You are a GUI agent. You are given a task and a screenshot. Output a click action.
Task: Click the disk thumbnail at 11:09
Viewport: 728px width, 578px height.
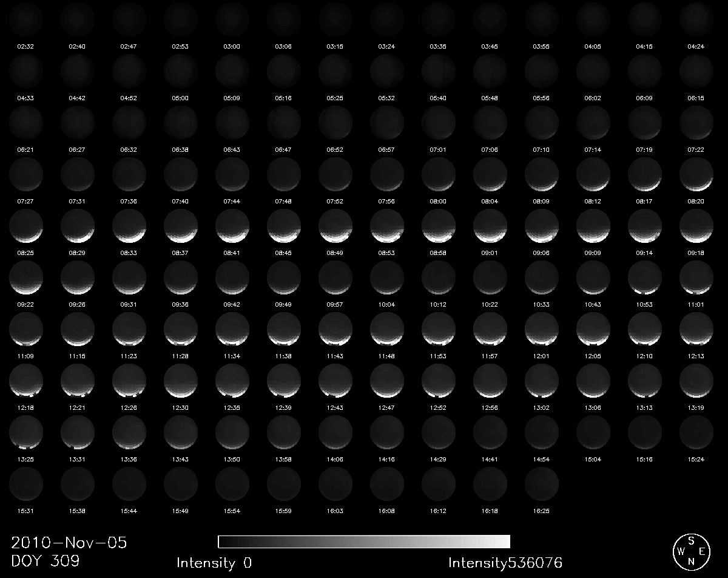(26, 328)
